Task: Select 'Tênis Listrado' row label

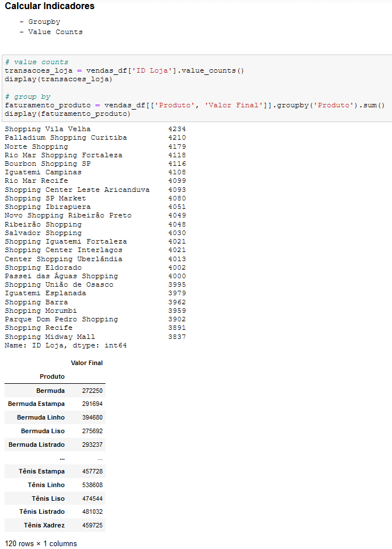Action: (x=42, y=512)
